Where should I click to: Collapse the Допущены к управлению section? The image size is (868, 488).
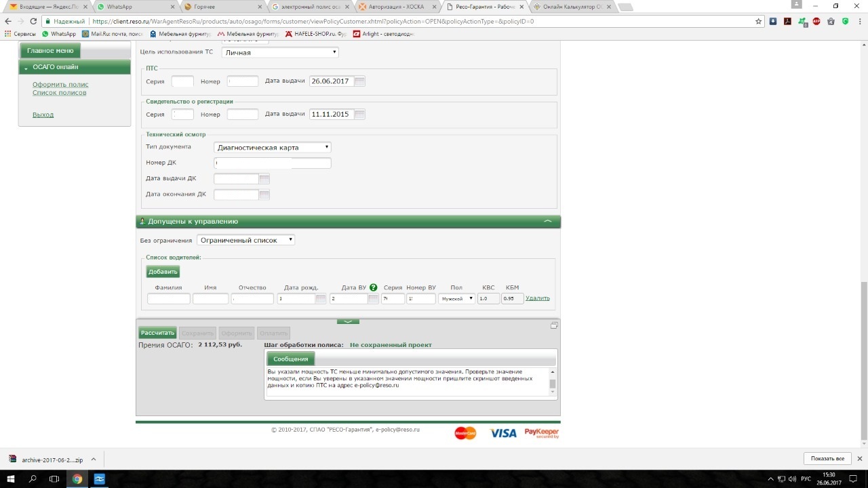click(x=548, y=222)
